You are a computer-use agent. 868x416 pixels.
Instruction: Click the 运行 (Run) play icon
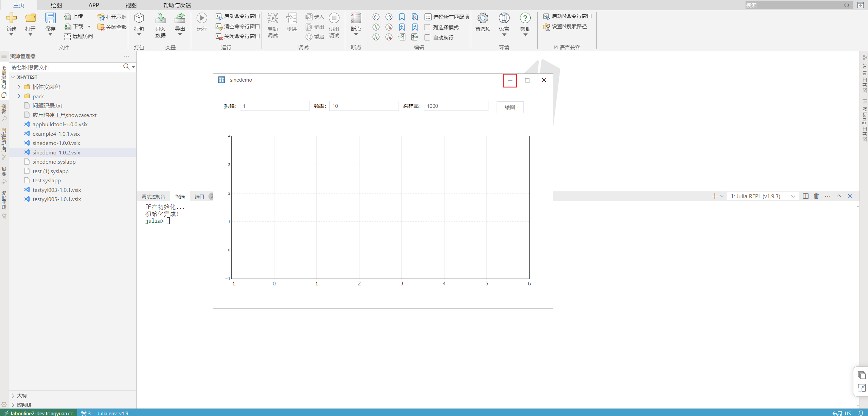click(202, 18)
